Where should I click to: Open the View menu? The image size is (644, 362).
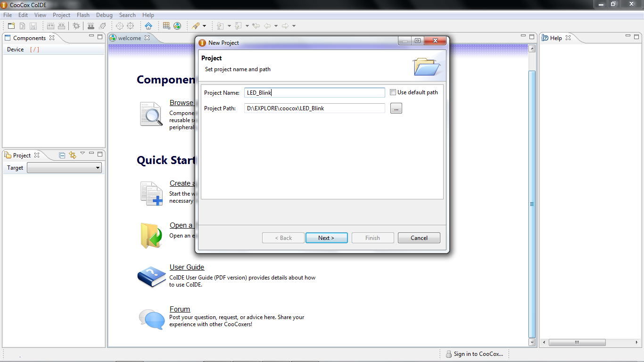(40, 15)
